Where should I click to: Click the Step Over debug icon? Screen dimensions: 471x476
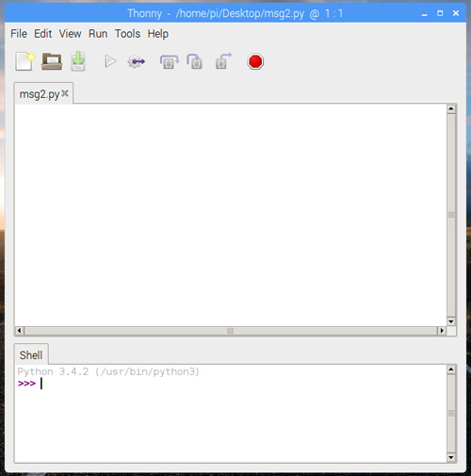[x=170, y=61]
